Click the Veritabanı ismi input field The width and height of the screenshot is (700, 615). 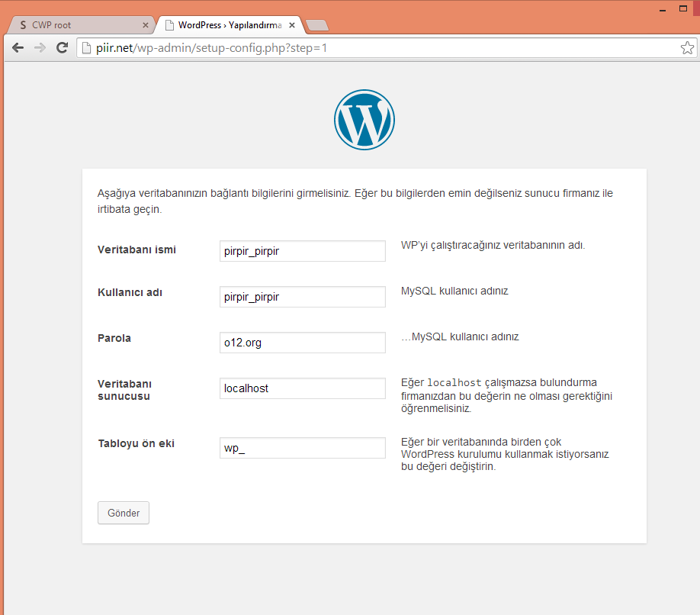[x=302, y=251]
